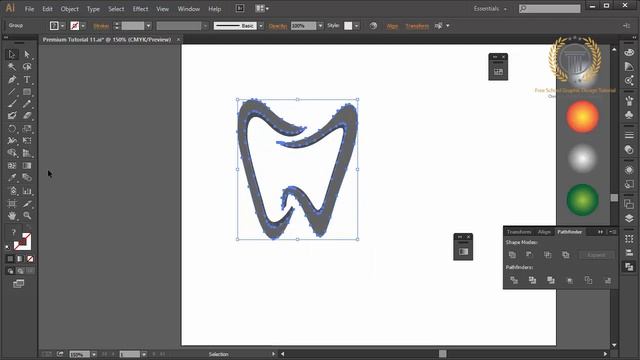Apply Exclude shape mode in Pathfinder

click(x=566, y=255)
